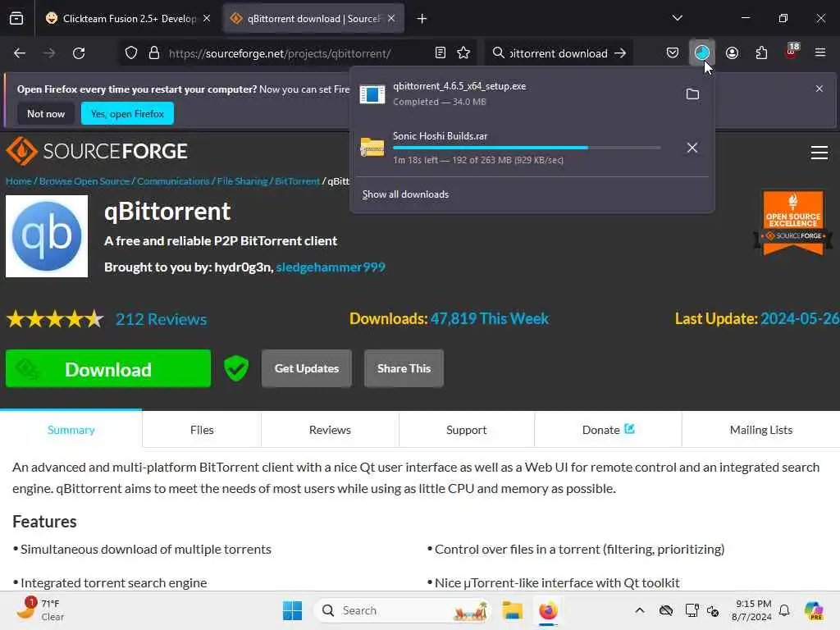The width and height of the screenshot is (840, 630).
Task: Click Yes, open Firefox button
Action: point(127,113)
